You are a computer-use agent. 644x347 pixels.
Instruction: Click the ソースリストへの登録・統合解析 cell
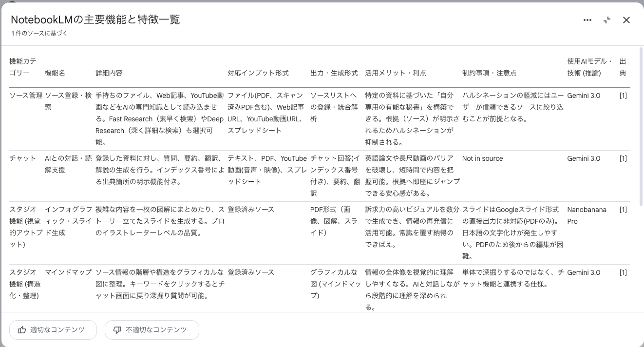(334, 107)
